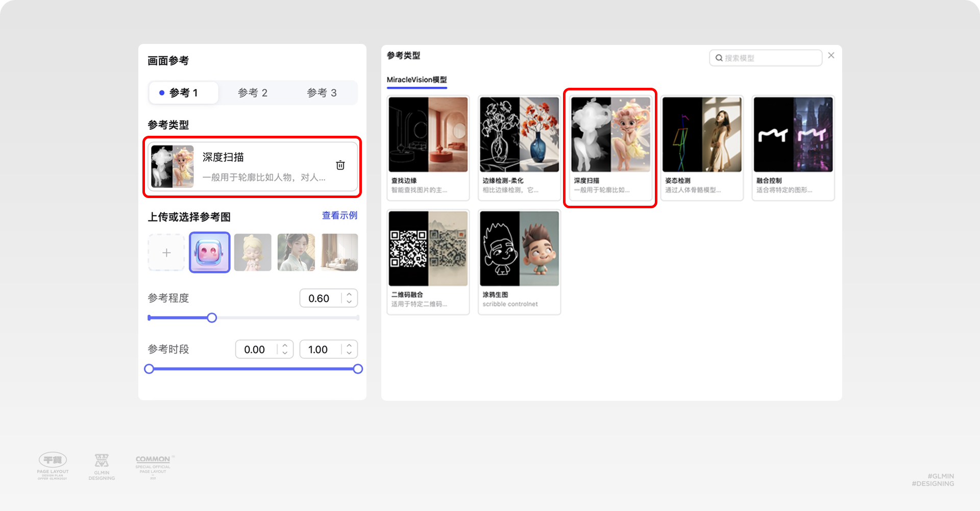Click the 参考程度 slider handle
The width and height of the screenshot is (980, 511).
pos(212,318)
